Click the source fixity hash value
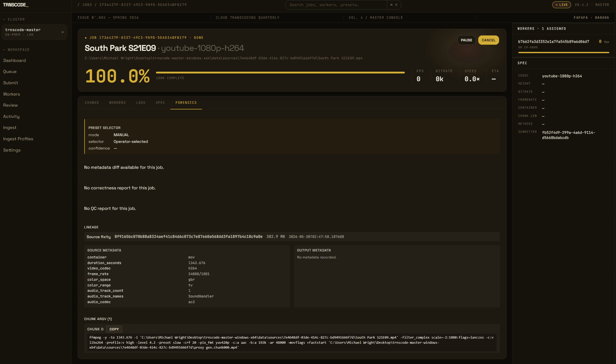Viewport: 616px width, 364px height. [x=189, y=237]
